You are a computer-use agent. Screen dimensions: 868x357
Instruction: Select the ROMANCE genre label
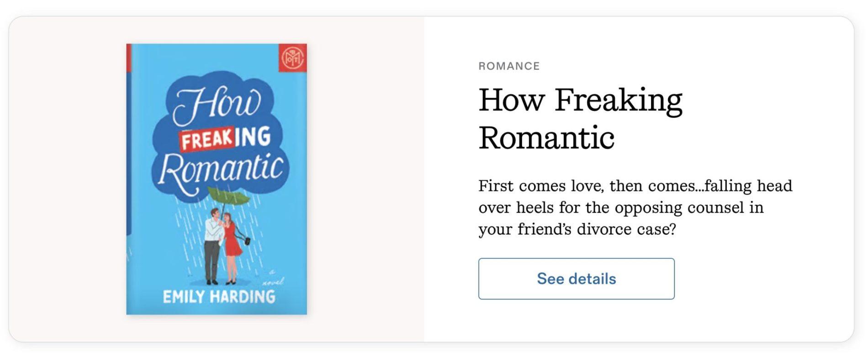(x=509, y=66)
